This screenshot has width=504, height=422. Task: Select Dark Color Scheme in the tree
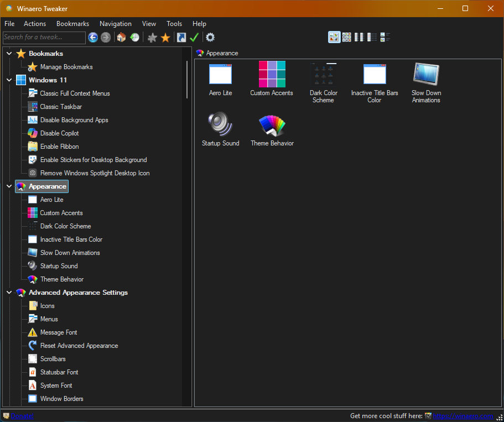tap(66, 226)
